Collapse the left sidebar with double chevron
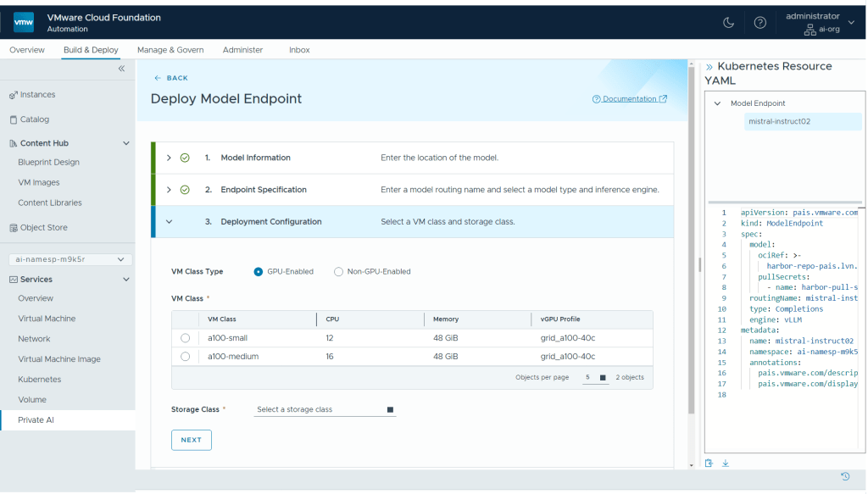Image resolution: width=868 pixels, height=494 pixels. click(x=121, y=69)
